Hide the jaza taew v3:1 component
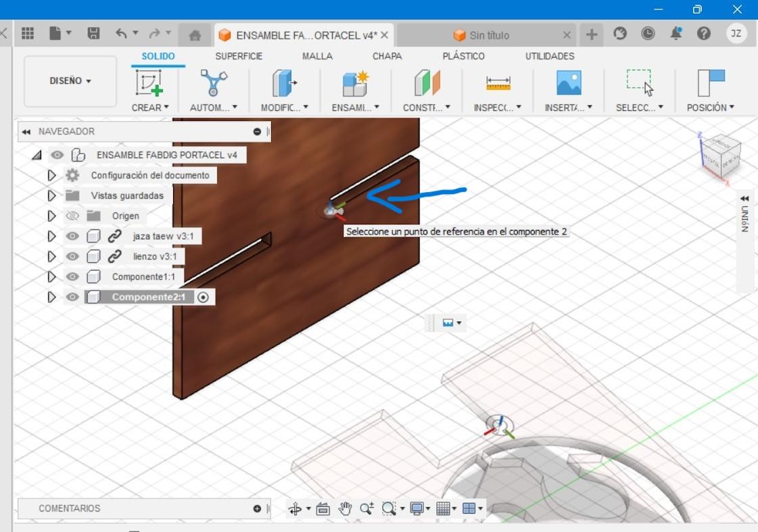Viewport: 758px width, 532px height. click(72, 236)
